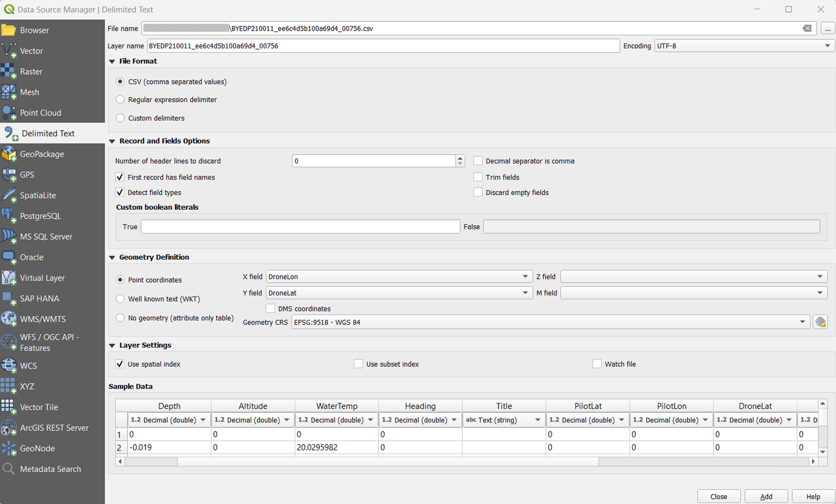Select the Oracle source icon

click(x=9, y=257)
